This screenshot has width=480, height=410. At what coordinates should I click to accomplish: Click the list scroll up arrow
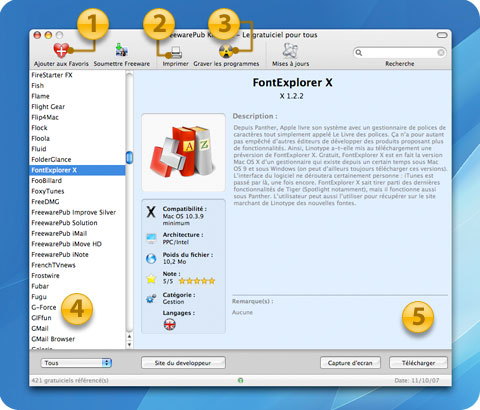[x=129, y=337]
